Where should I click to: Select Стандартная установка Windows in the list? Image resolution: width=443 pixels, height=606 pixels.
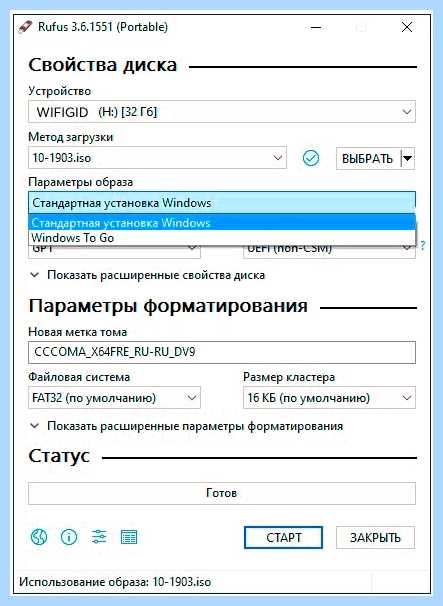click(x=222, y=223)
